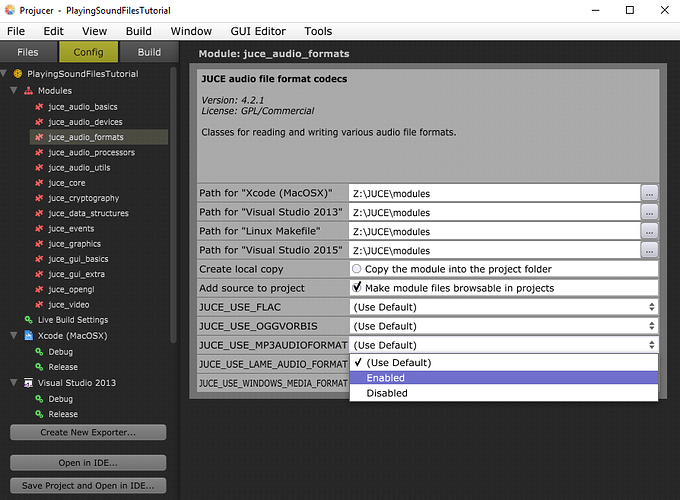Click the Xcode Release configuration icon
The image size is (680, 500).
pos(39,366)
